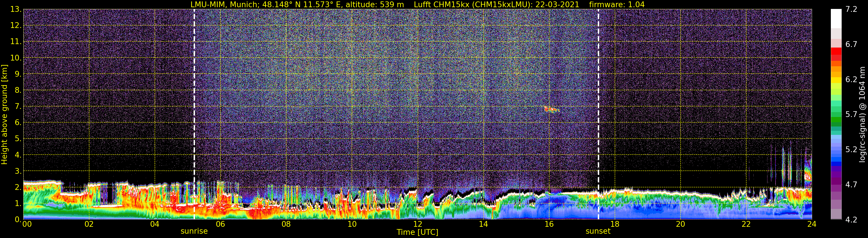Click the time tick label 08
The height and width of the screenshot is (238, 868).
[286, 224]
